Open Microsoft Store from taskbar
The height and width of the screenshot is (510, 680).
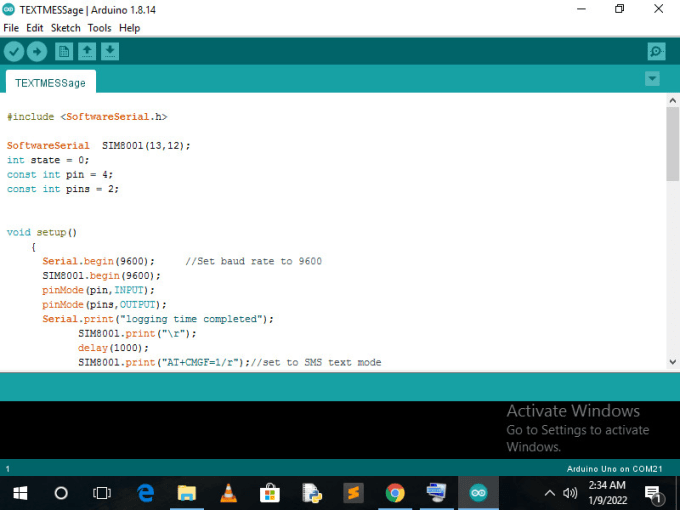pos(270,493)
